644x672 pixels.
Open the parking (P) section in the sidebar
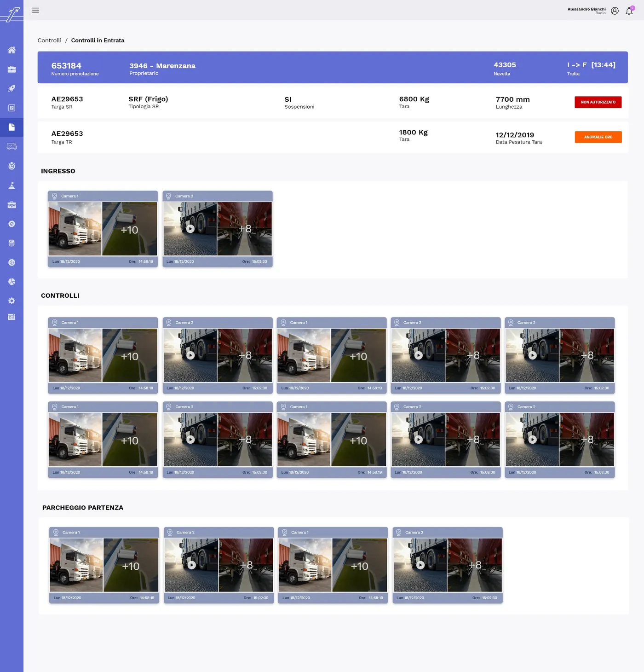point(11,108)
